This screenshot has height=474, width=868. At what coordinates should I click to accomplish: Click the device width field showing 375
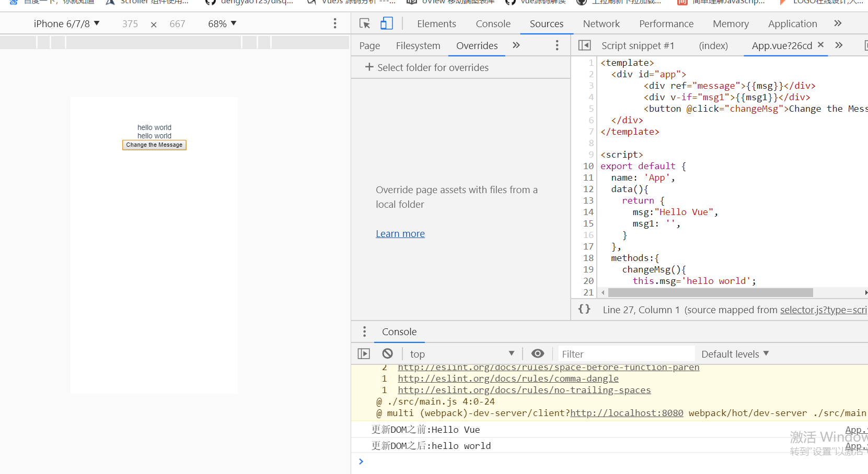point(130,23)
